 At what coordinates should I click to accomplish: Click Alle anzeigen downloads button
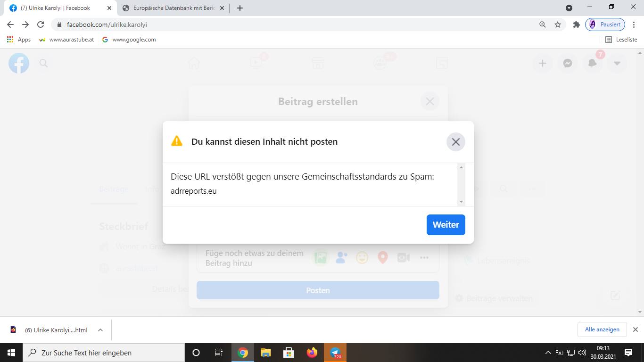pos(602,329)
